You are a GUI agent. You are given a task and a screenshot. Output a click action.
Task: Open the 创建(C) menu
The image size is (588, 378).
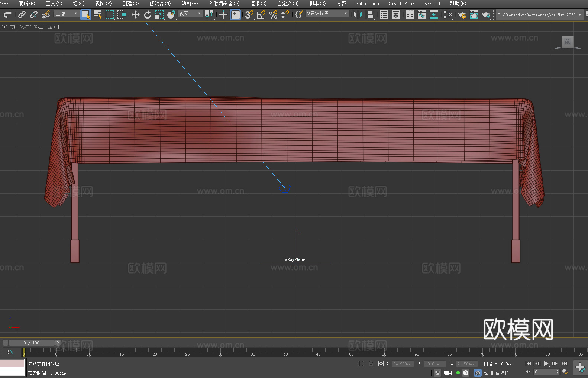(131, 3)
